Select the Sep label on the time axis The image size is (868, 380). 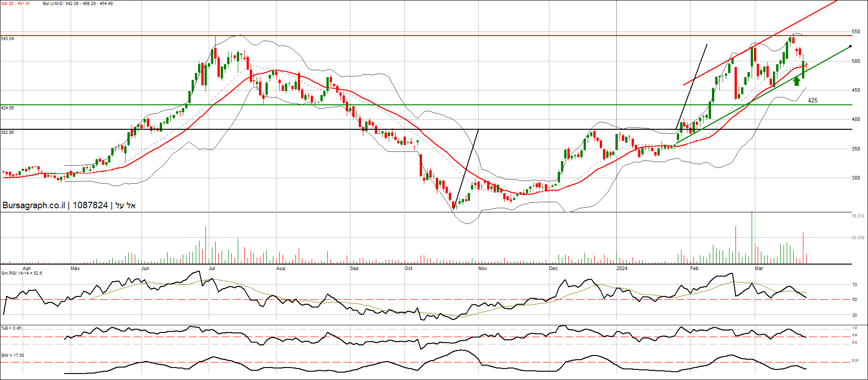click(x=354, y=268)
